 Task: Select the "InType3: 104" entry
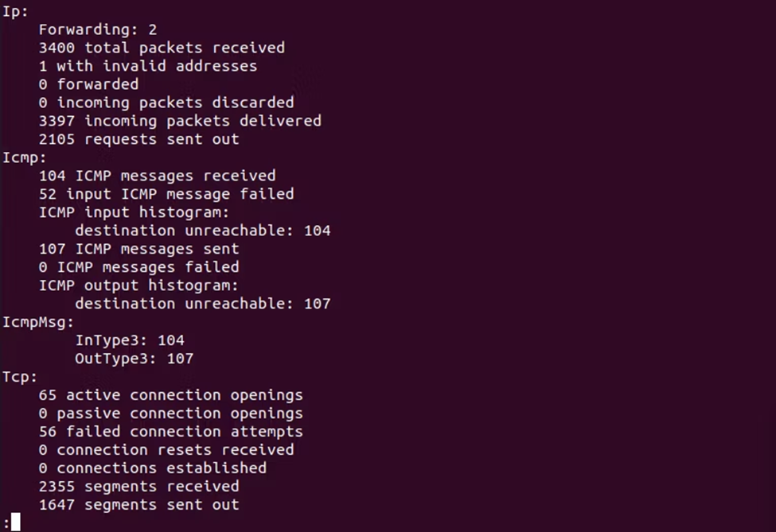(x=129, y=340)
